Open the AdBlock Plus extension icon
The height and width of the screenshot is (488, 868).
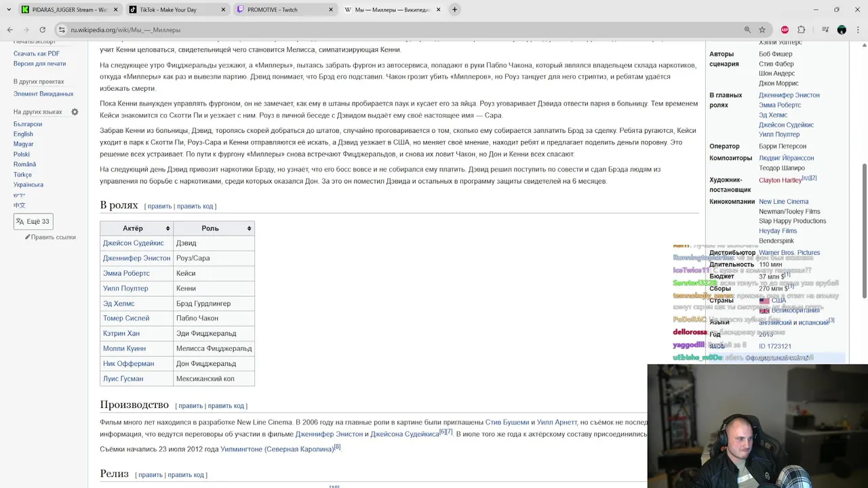coord(785,30)
